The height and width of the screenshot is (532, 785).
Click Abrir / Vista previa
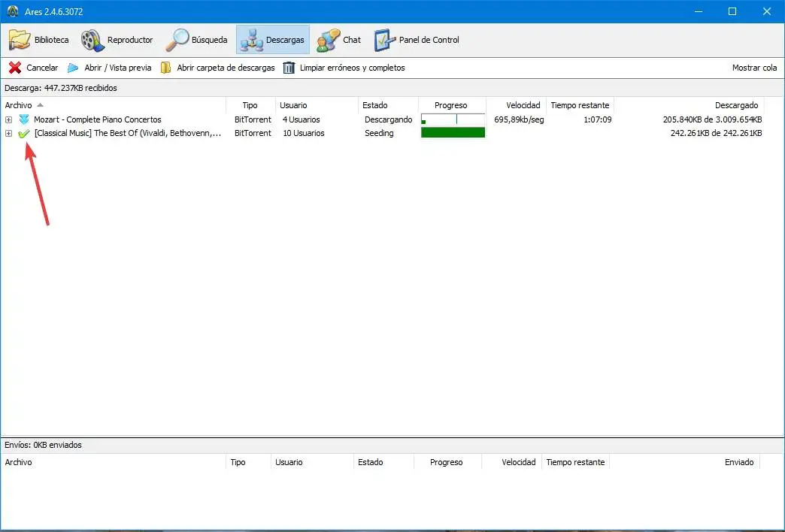pyautogui.click(x=117, y=68)
